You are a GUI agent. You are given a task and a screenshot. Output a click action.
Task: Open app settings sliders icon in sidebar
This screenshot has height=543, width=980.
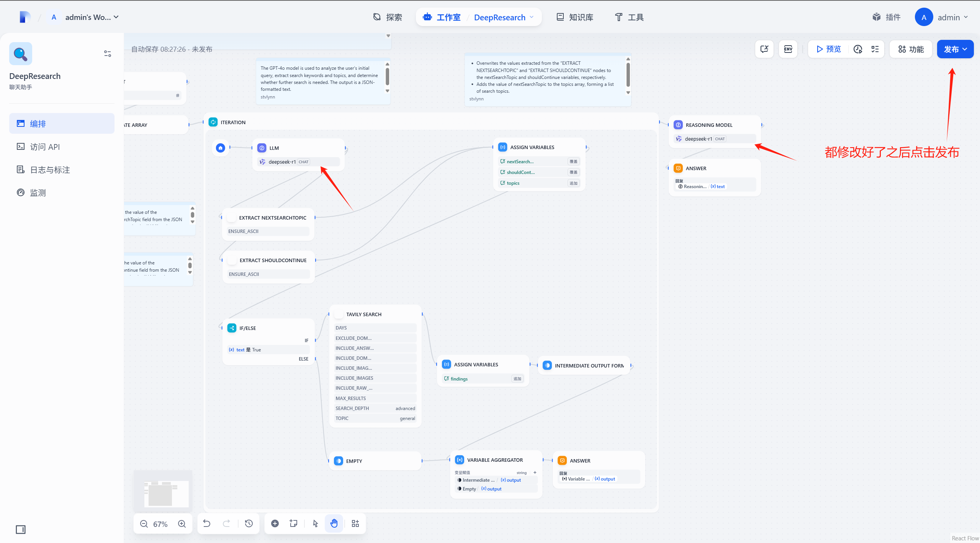coord(108,54)
